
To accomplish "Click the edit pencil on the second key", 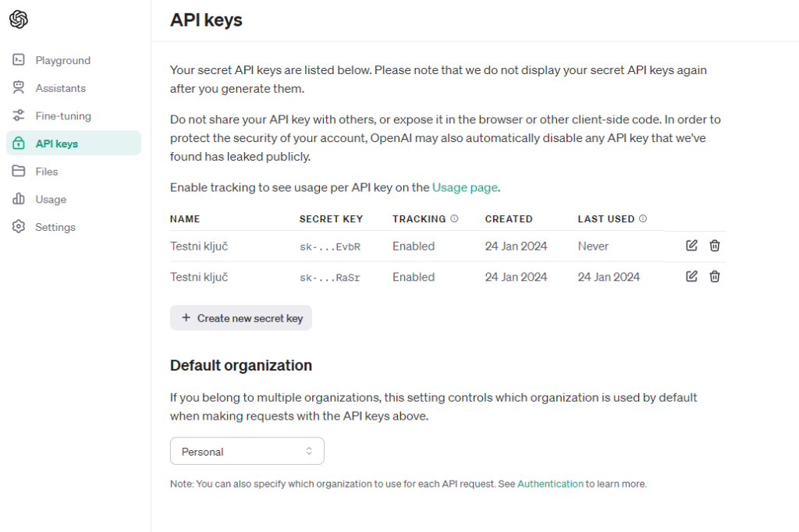I will pyautogui.click(x=691, y=276).
